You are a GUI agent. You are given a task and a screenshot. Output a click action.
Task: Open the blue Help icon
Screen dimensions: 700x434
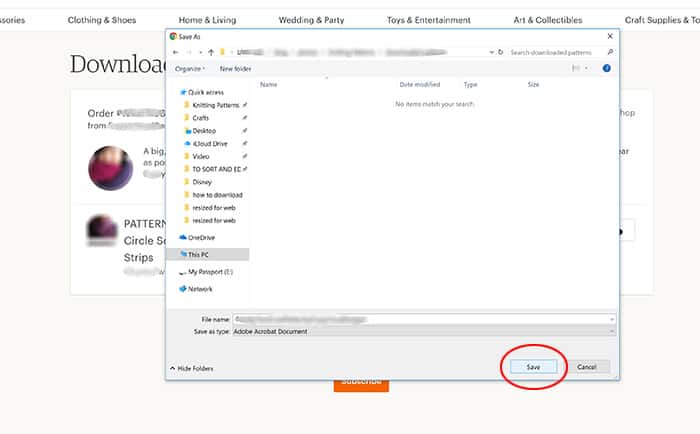click(x=607, y=68)
